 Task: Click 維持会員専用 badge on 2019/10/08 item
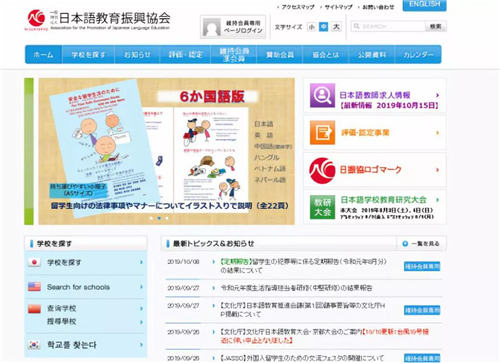(x=422, y=266)
